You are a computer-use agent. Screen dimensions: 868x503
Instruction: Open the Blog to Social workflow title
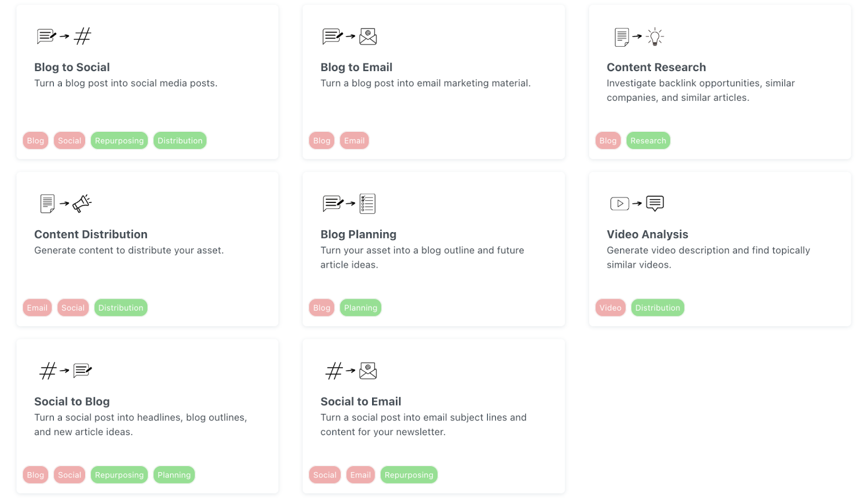tap(72, 67)
